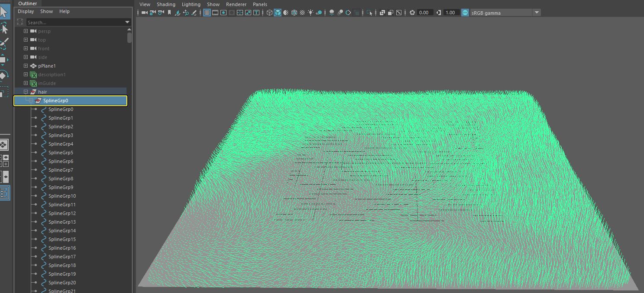Select the Lasso tool in the toolbox
This screenshot has height=293, width=644.
(x=6, y=29)
